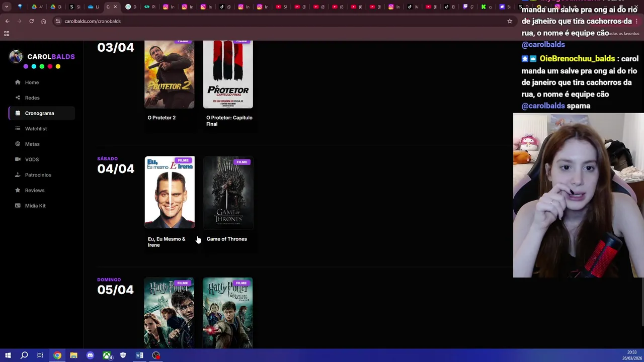This screenshot has width=644, height=362.
Task: Open Word from the taskbar
Action: (x=139, y=355)
